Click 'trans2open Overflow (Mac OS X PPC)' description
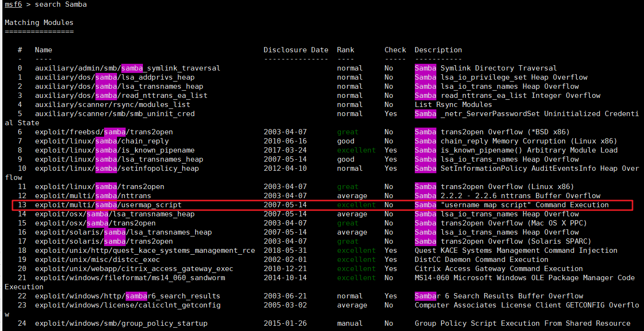 click(514, 223)
